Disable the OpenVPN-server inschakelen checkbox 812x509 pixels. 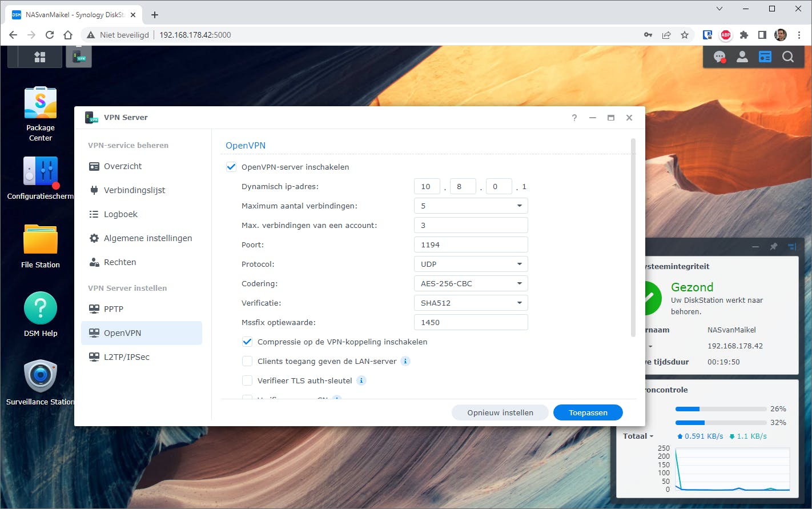click(231, 167)
